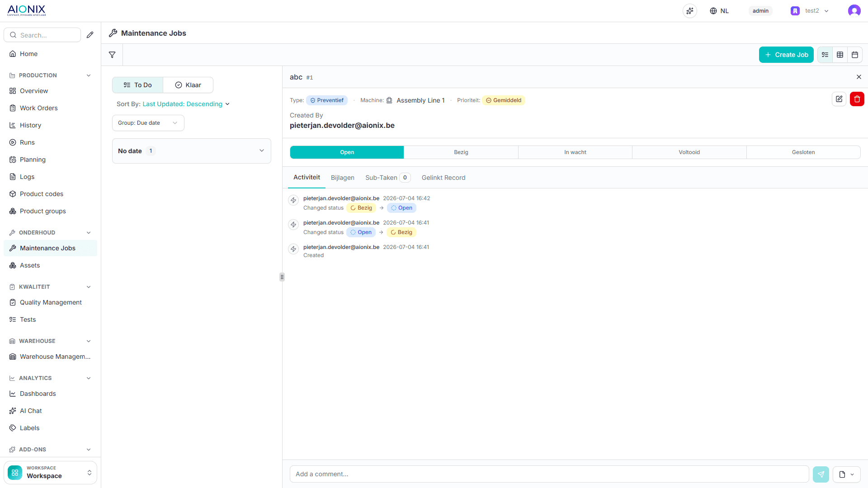
Task: Open the test2 organization dropdown
Action: [x=810, y=11]
